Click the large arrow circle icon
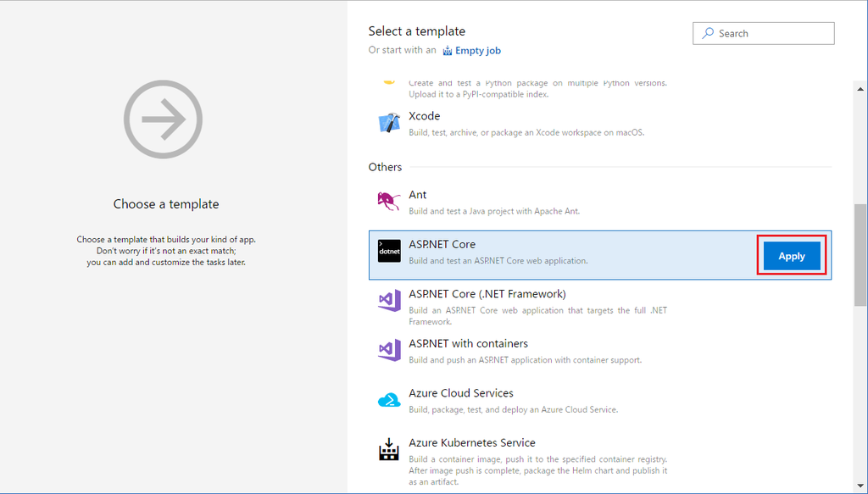868x494 pixels. (x=164, y=119)
